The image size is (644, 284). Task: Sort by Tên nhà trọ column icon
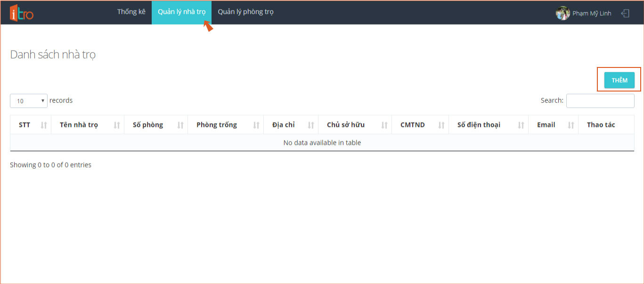[x=117, y=125]
